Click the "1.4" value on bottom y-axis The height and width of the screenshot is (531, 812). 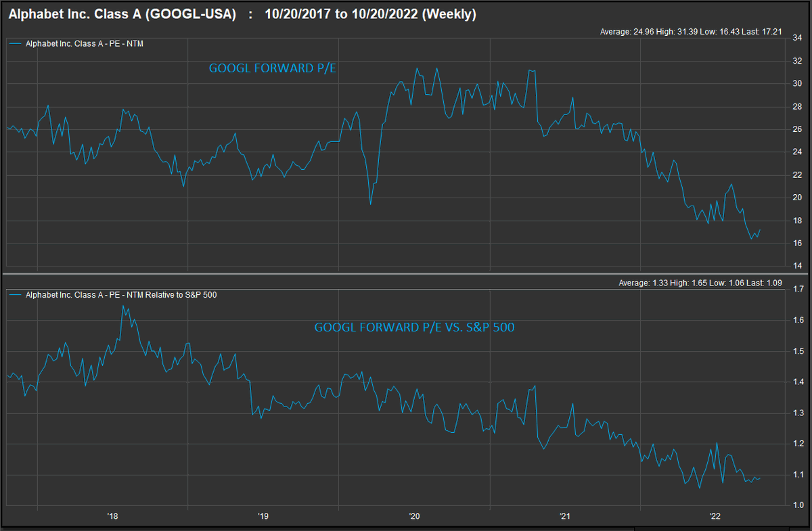pos(798,383)
